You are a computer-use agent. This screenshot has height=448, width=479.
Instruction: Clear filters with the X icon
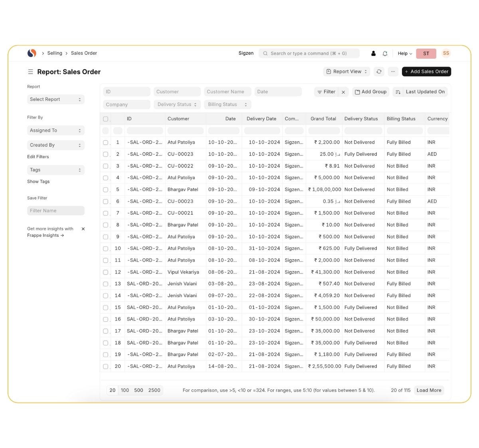coord(343,92)
